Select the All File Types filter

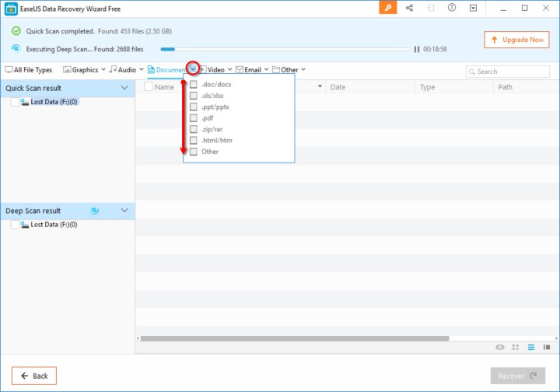pyautogui.click(x=29, y=70)
